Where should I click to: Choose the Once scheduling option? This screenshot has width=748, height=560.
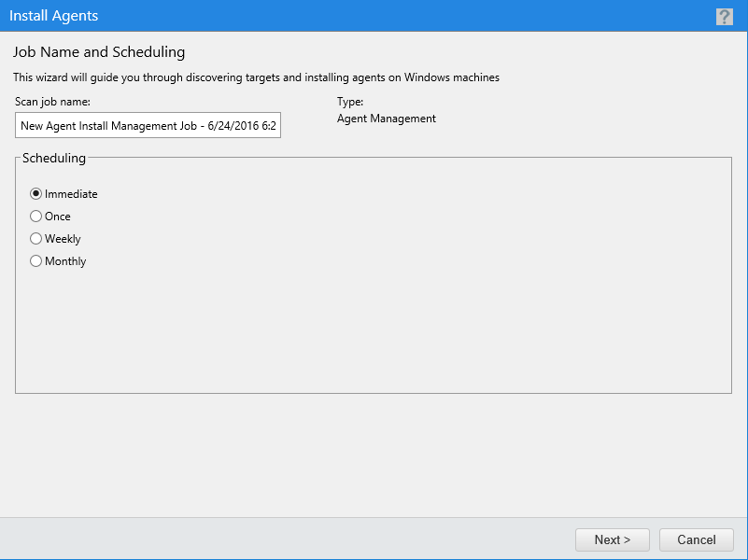click(x=35, y=217)
